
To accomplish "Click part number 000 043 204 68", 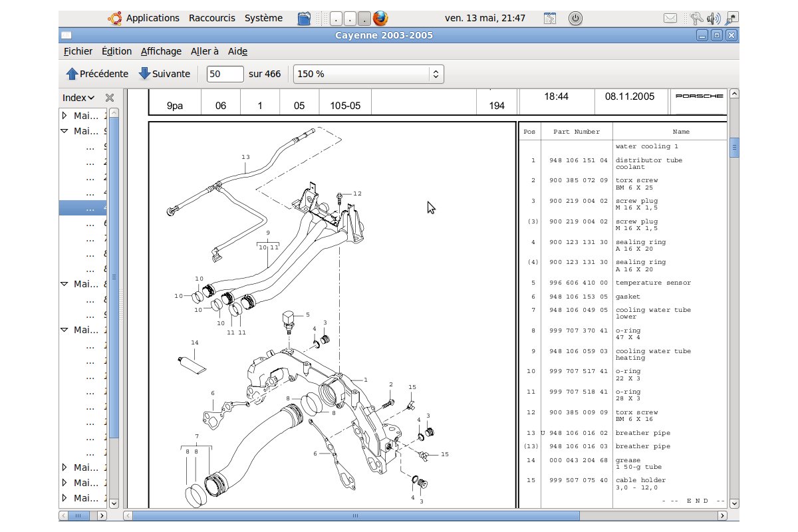I will 579,460.
